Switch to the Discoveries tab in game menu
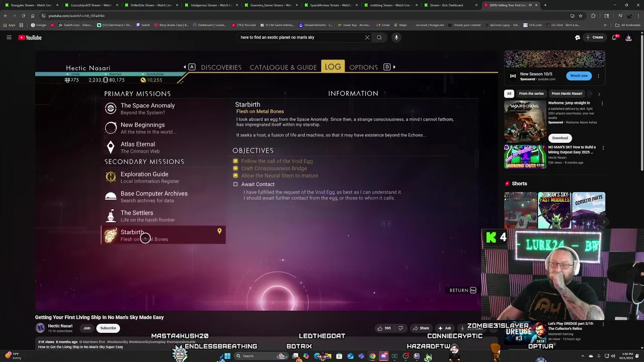The height and width of the screenshot is (362, 644). tap(221, 67)
